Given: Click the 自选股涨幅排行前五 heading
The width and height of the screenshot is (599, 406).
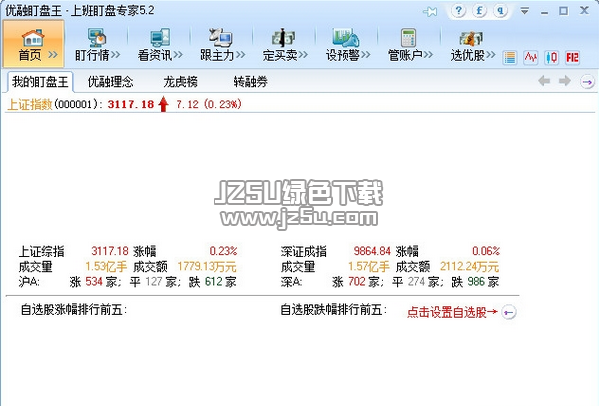Looking at the screenshot, I should pos(73,309).
